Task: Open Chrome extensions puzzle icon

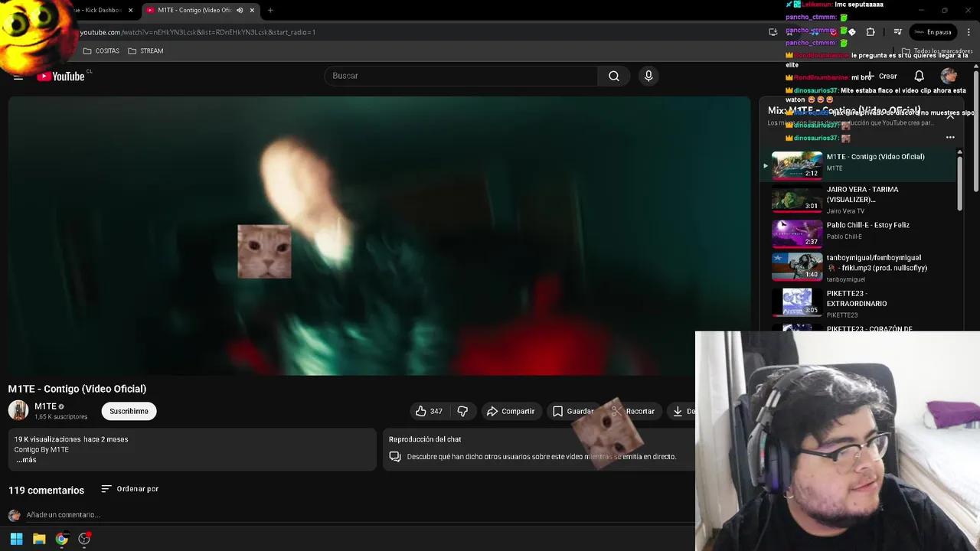Action: pyautogui.click(x=871, y=32)
